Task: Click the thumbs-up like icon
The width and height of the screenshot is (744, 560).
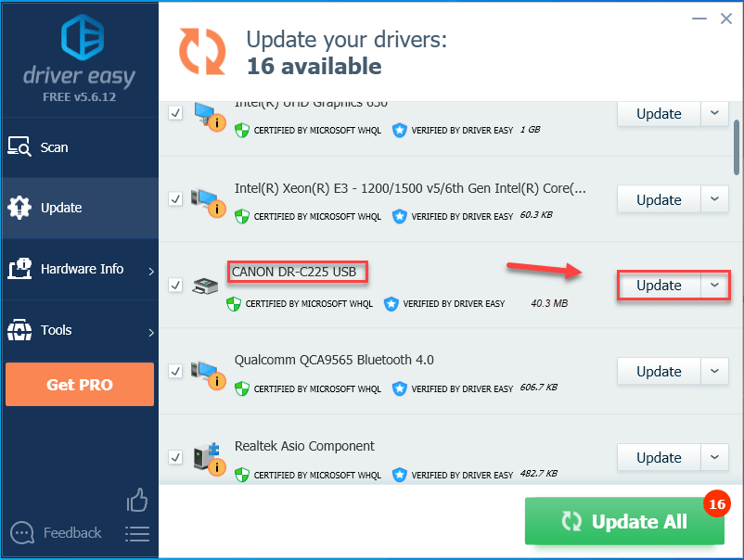Action: [x=137, y=500]
